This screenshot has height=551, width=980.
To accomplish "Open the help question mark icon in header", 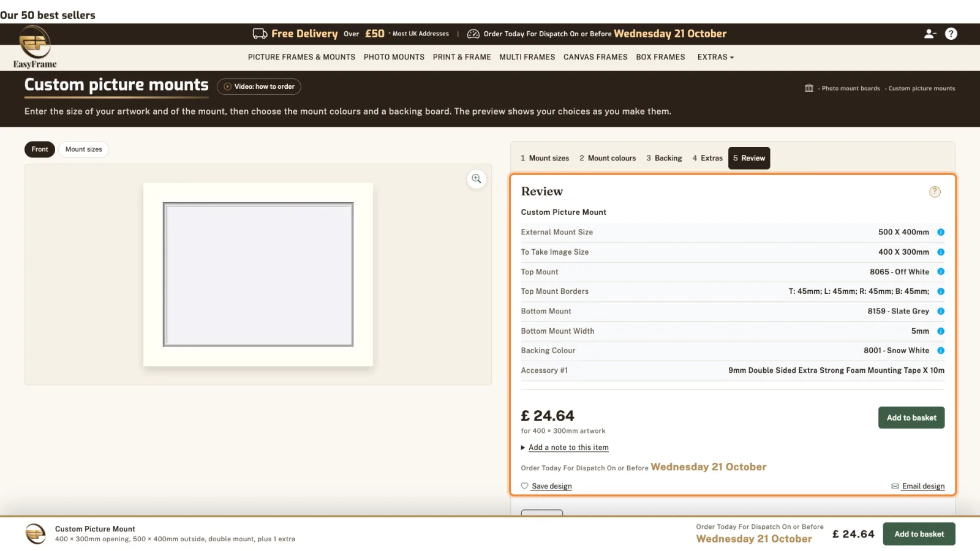I will pos(951,34).
